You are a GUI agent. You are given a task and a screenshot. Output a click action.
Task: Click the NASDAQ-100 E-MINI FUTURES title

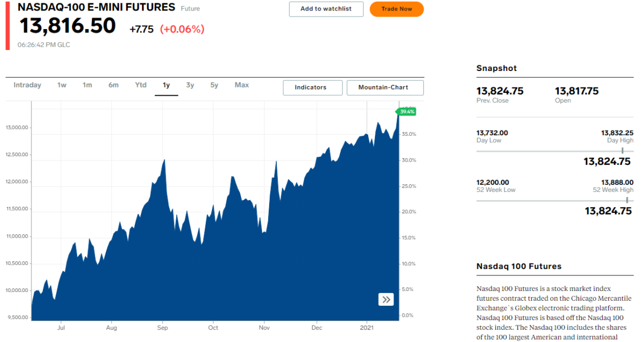click(96, 8)
